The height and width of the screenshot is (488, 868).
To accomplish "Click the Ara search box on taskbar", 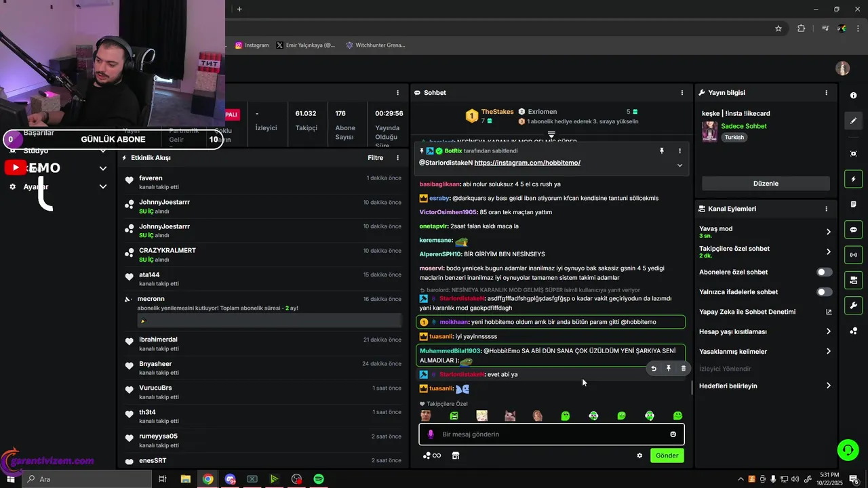I will 87,479.
